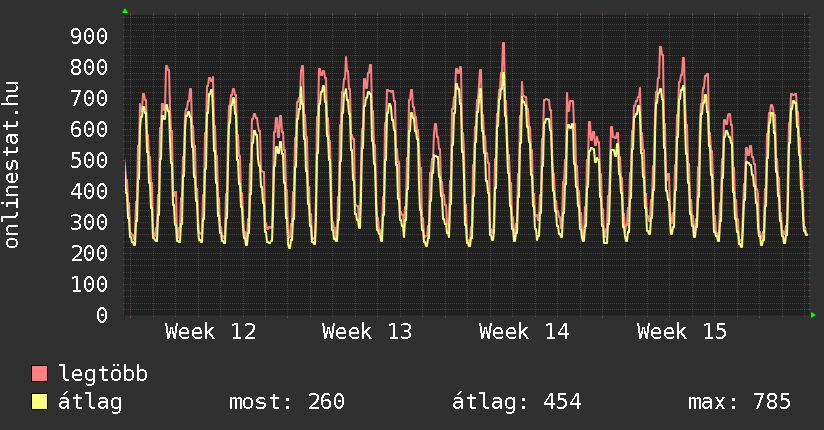This screenshot has width=824, height=430.
Task: Click the 'most: 260' statistic
Action: tap(287, 402)
